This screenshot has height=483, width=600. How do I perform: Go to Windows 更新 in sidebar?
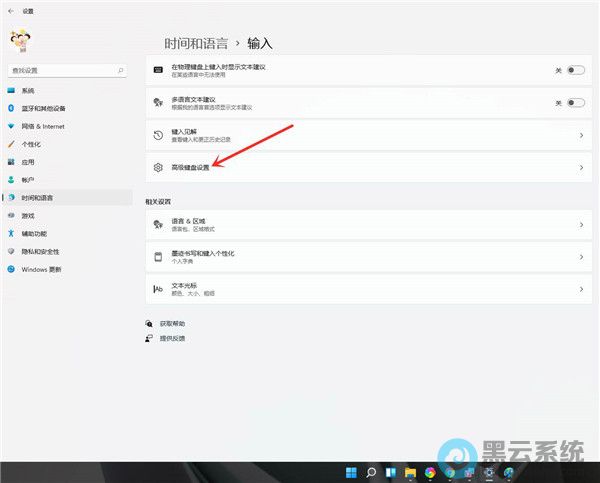point(40,269)
